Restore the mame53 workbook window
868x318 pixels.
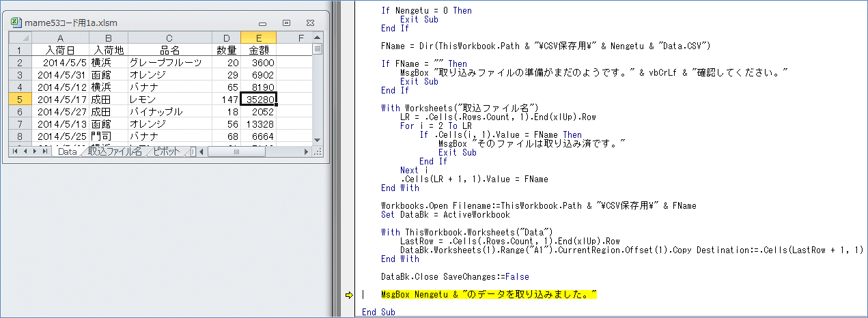[x=287, y=23]
